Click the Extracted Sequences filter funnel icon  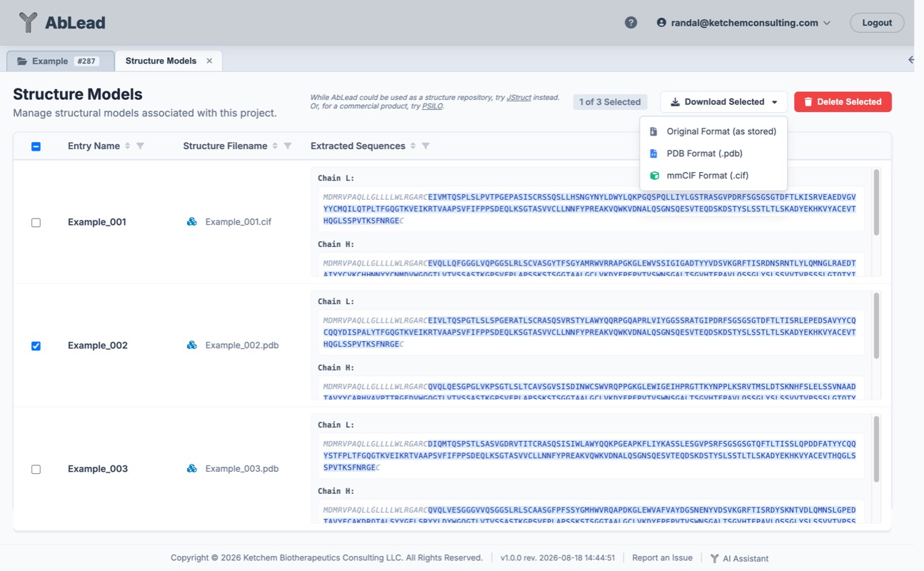pos(426,146)
